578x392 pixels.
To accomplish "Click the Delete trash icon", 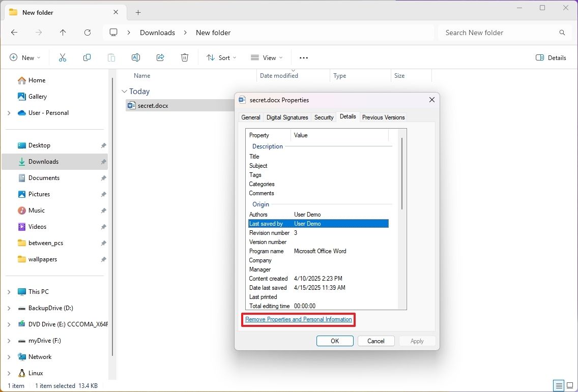I will point(184,57).
